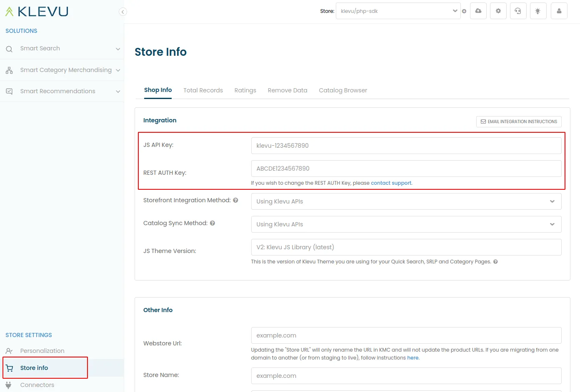Open the Catalog Browser tab
Image resolution: width=580 pixels, height=392 pixels.
[343, 90]
